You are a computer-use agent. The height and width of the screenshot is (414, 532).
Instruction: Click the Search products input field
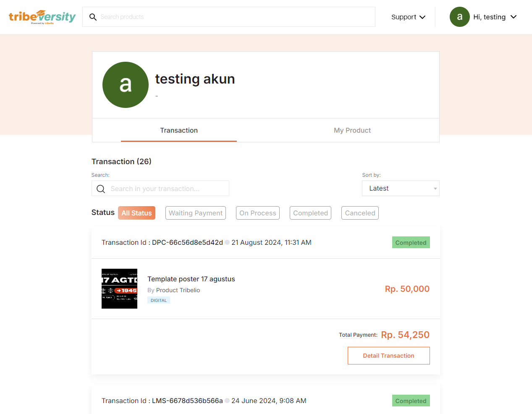tap(235, 17)
